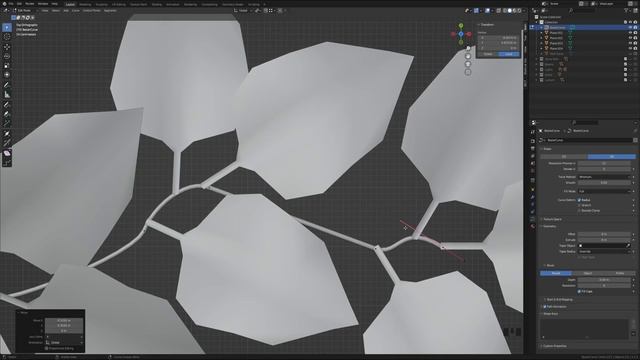Select the curve Extrude tool

pos(7,123)
